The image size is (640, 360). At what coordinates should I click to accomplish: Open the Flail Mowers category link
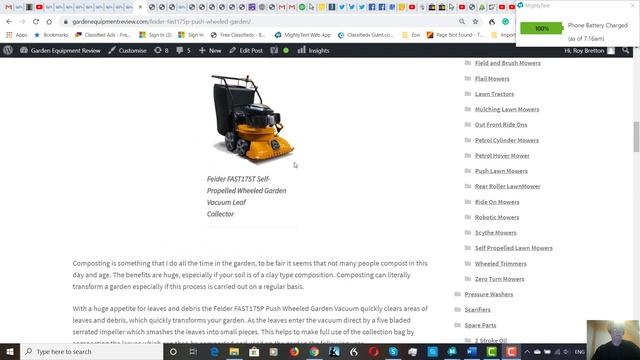pos(492,78)
